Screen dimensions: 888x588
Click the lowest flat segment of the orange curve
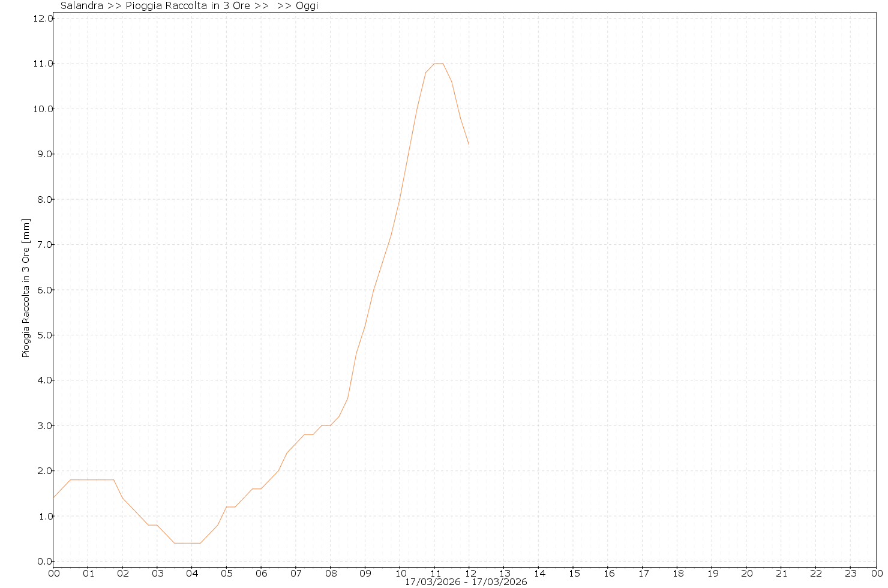tap(187, 543)
